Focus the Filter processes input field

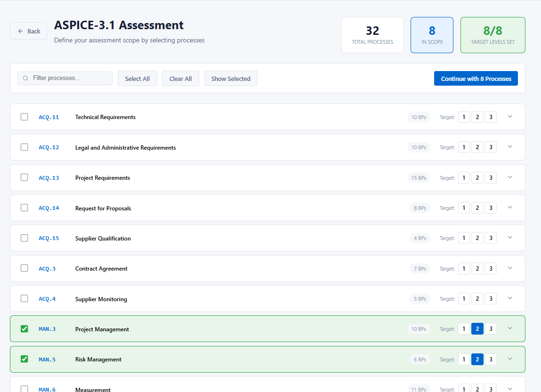(65, 78)
